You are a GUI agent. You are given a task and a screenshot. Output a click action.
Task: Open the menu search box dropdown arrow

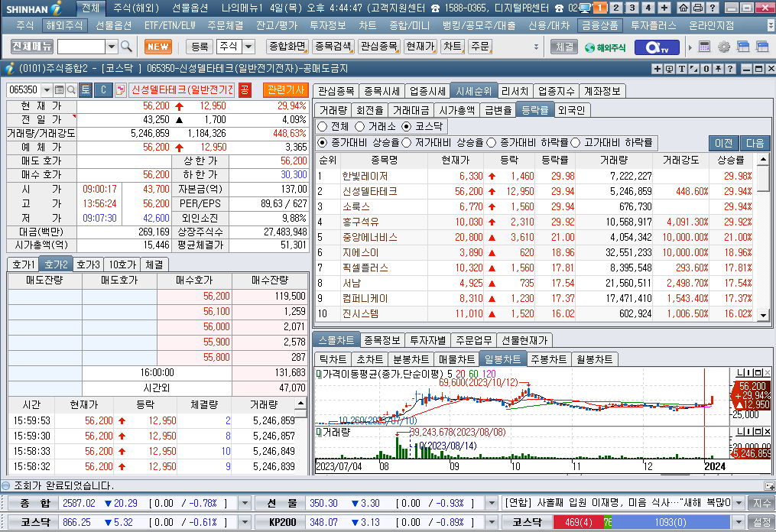coord(112,47)
